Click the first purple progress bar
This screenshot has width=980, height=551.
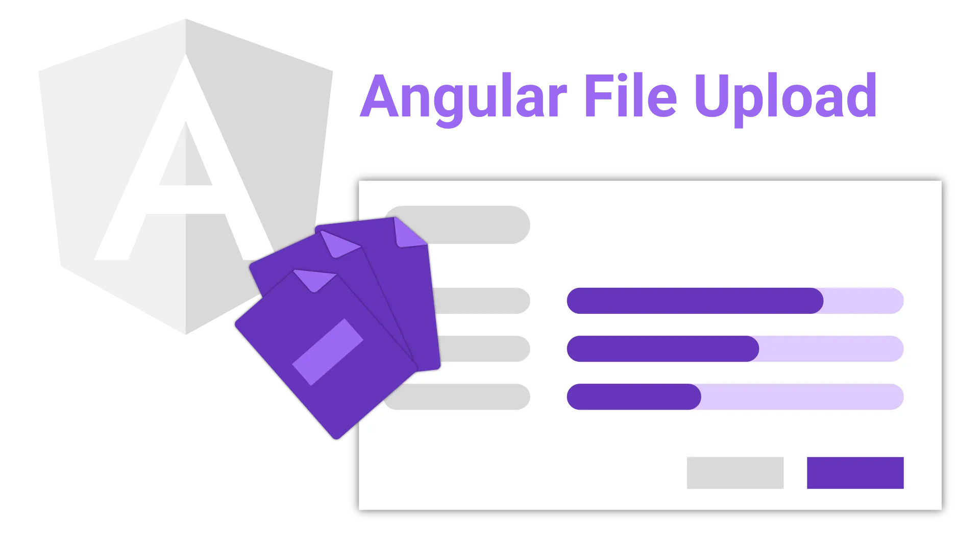(x=734, y=300)
